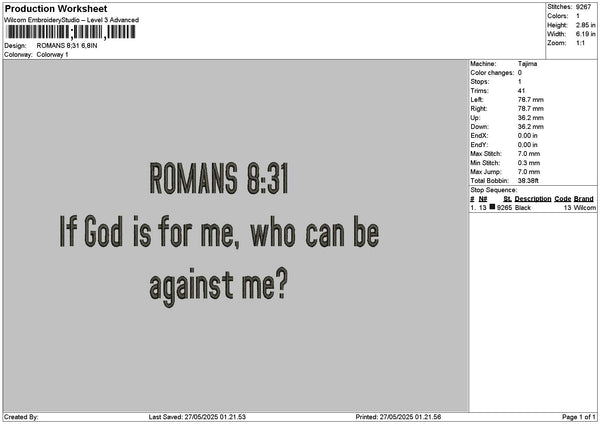This screenshot has width=600, height=424.
Task: Click the Created By label
Action: (21, 417)
